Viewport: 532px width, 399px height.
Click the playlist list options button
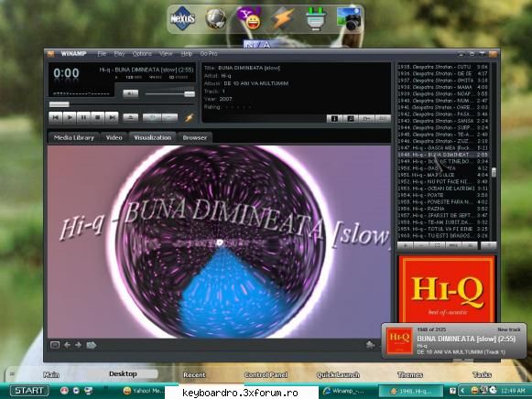471,245
